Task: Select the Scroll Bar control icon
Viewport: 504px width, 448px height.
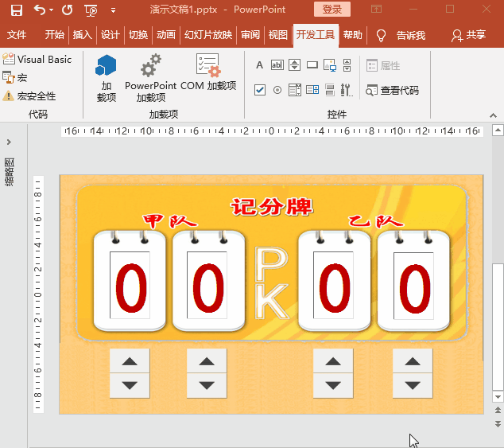Action: [347, 65]
